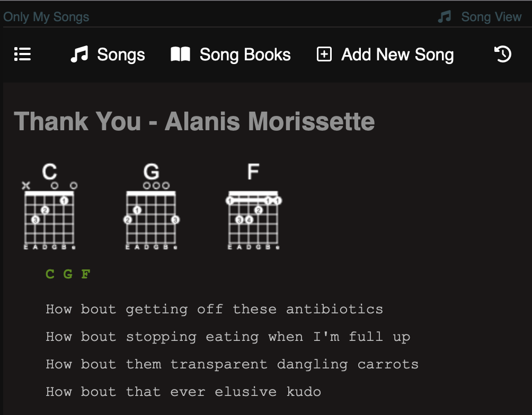This screenshot has height=415, width=532.
Task: Click the Song View music note icon
Action: pos(445,17)
